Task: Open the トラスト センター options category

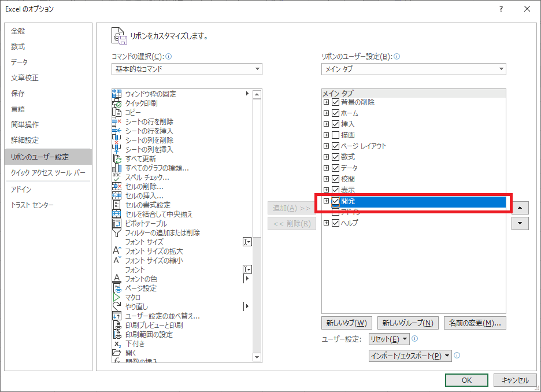Action: tap(32, 205)
